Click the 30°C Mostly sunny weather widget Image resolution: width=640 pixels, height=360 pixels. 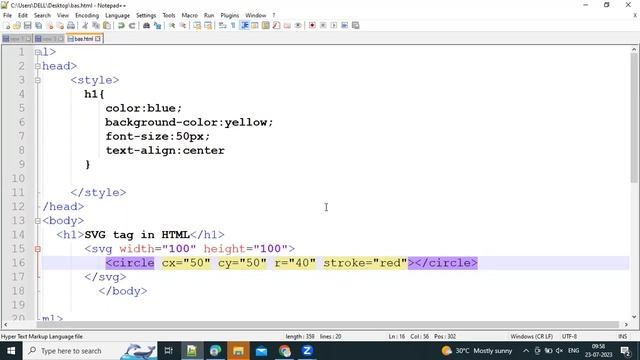477,351
